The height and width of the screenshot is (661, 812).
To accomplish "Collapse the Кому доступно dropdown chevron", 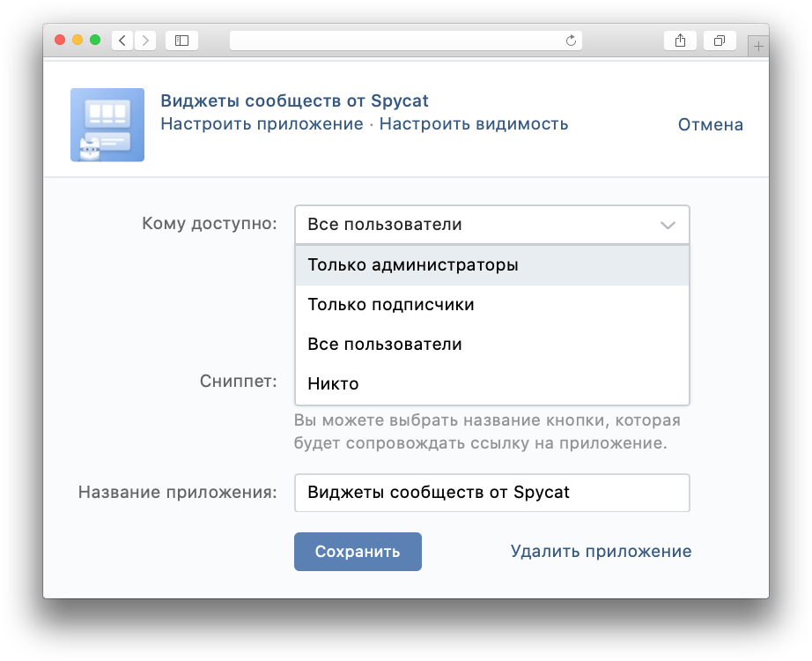I will coord(668,226).
